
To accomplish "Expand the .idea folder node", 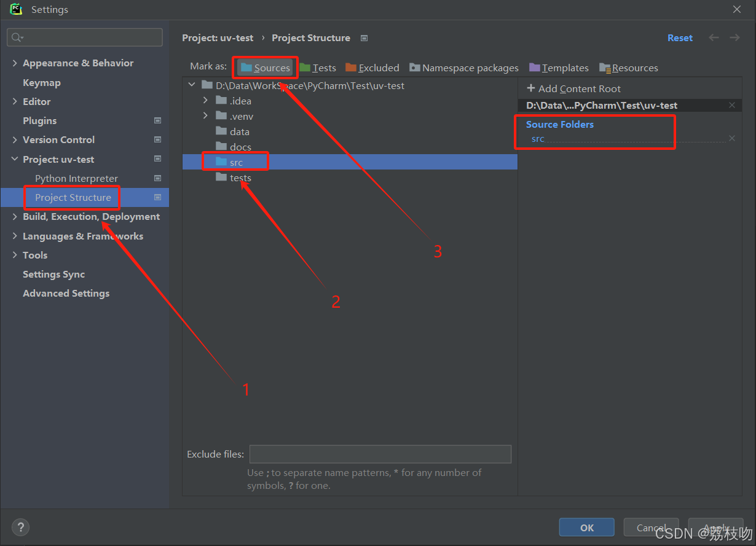I will point(206,101).
